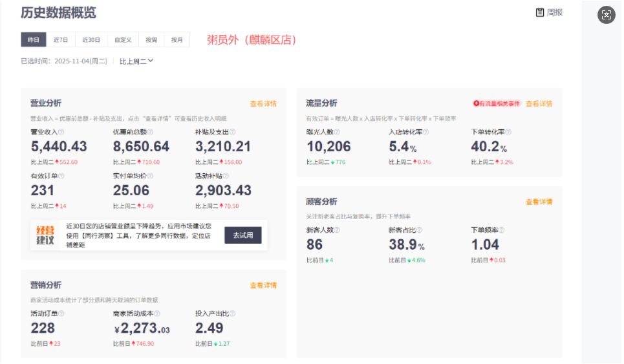
Task: Select the 昨日 time range tab
Action: coord(34,40)
